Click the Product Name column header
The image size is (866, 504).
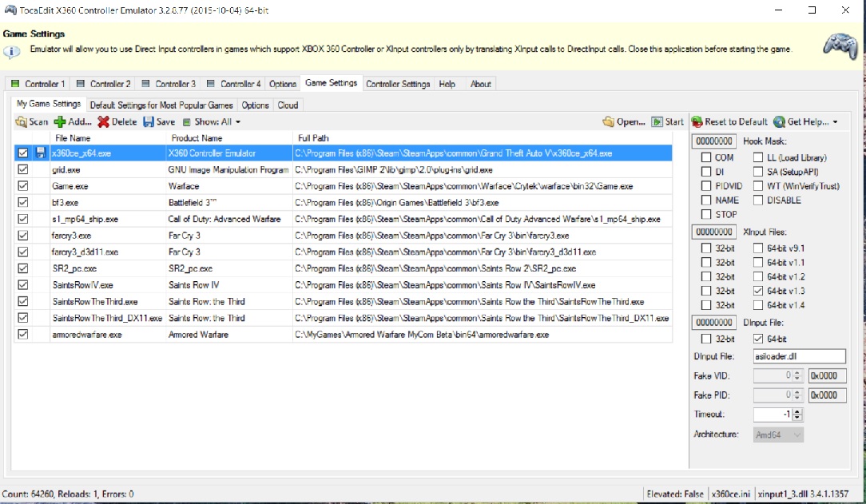[228, 138]
